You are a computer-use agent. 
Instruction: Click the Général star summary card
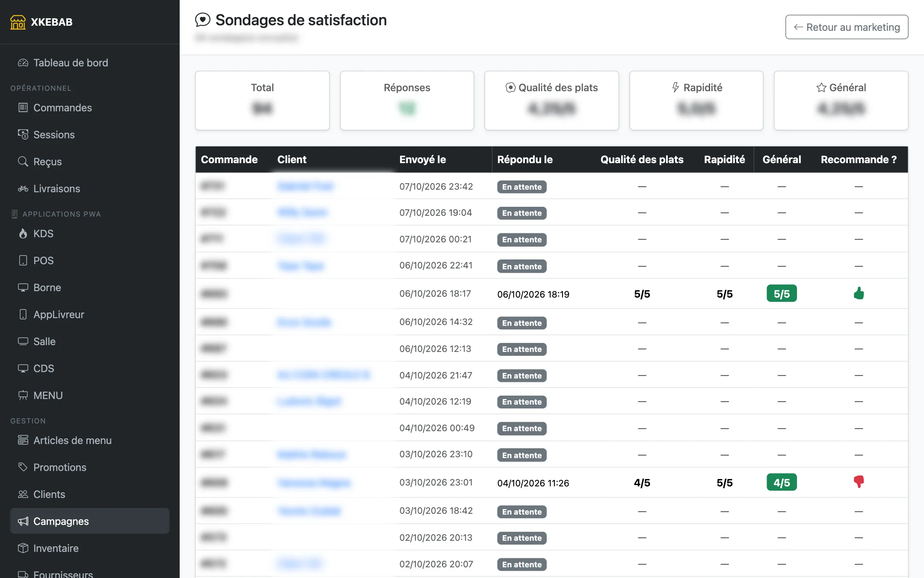coord(841,100)
